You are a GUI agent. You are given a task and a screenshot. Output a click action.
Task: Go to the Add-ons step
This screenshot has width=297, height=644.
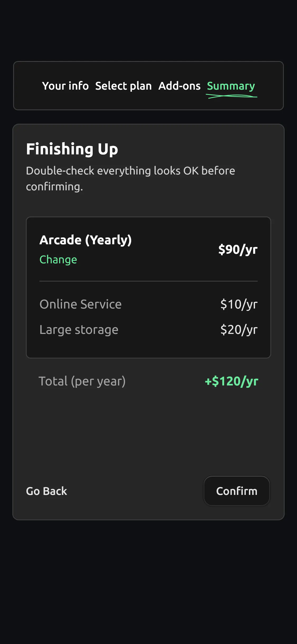point(179,86)
